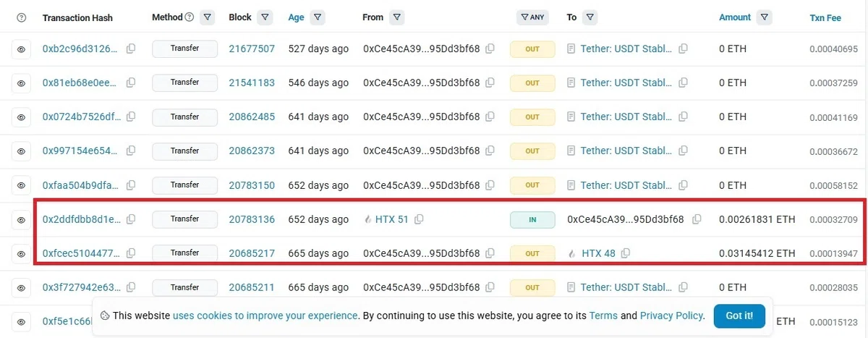868x338 pixels.
Task: Copy transaction hash 0xfaa504b9dfa
Action: click(x=131, y=185)
